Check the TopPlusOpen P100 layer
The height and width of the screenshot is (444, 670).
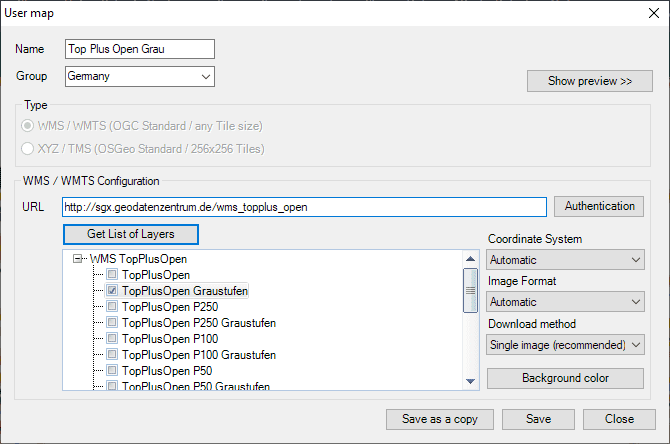pos(112,338)
